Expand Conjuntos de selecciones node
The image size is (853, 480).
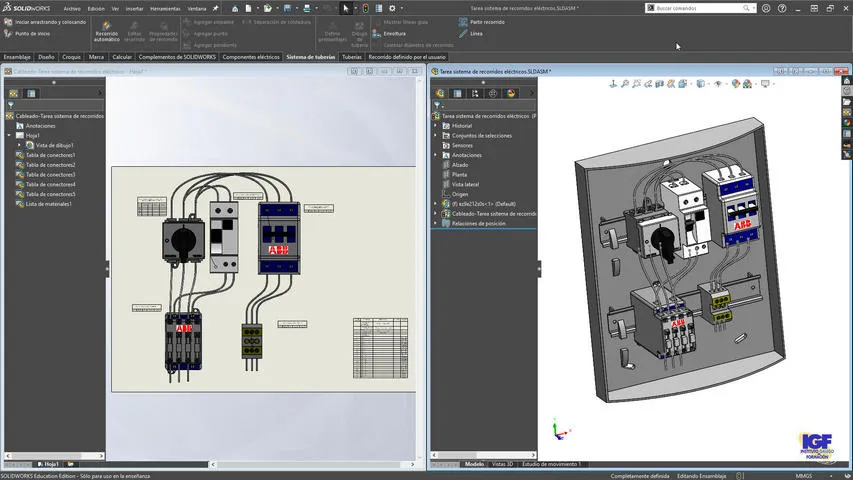[x=435, y=136]
